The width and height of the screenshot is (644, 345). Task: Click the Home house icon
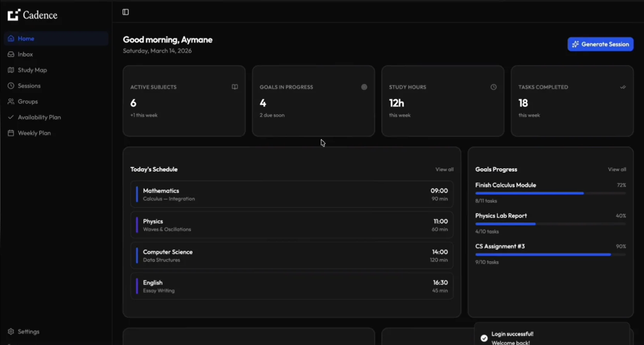11,38
